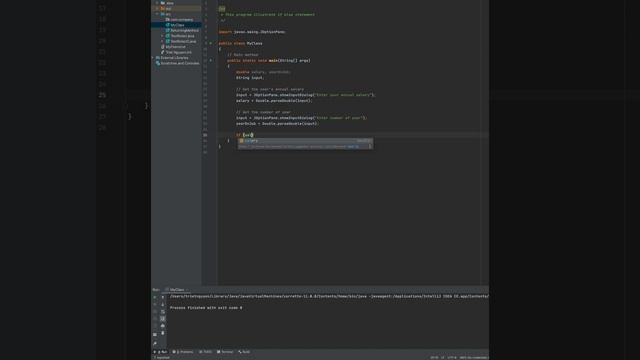Click the src folder icon in project tree
The height and width of the screenshot is (360, 640).
pyautogui.click(x=163, y=14)
